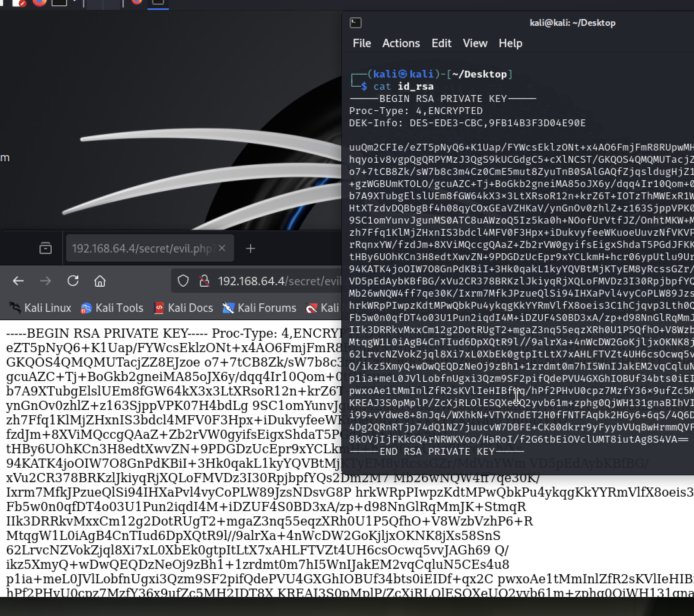Open the recent browsing tab-history icon

(46, 248)
